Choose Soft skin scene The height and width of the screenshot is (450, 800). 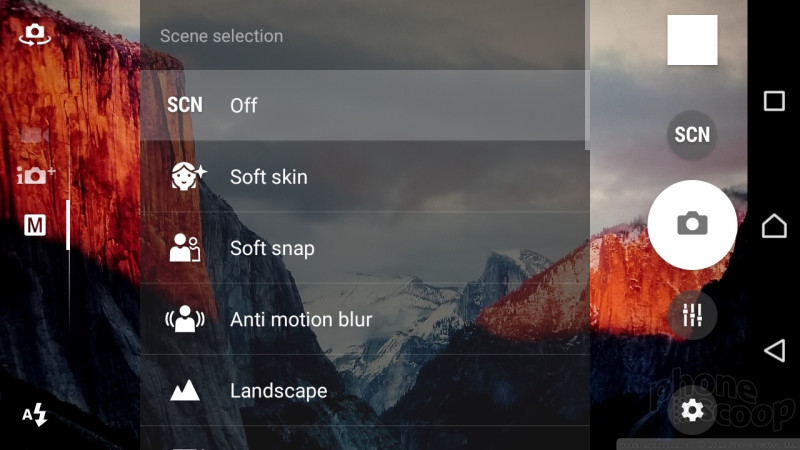(x=365, y=177)
